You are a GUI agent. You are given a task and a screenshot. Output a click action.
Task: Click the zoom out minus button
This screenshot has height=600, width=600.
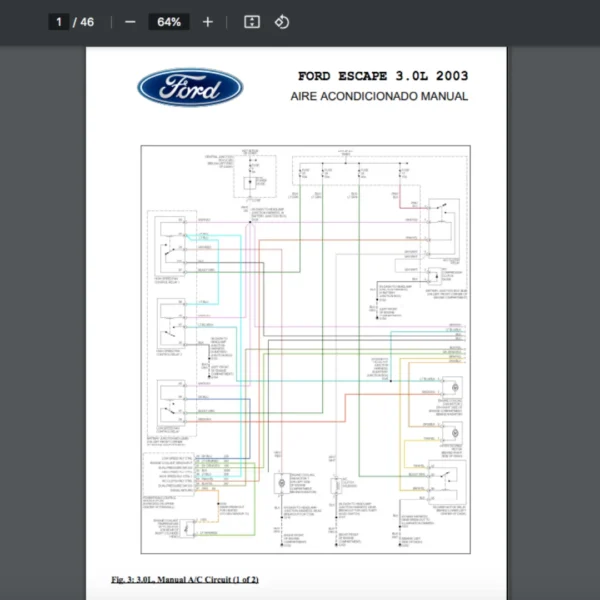point(130,22)
